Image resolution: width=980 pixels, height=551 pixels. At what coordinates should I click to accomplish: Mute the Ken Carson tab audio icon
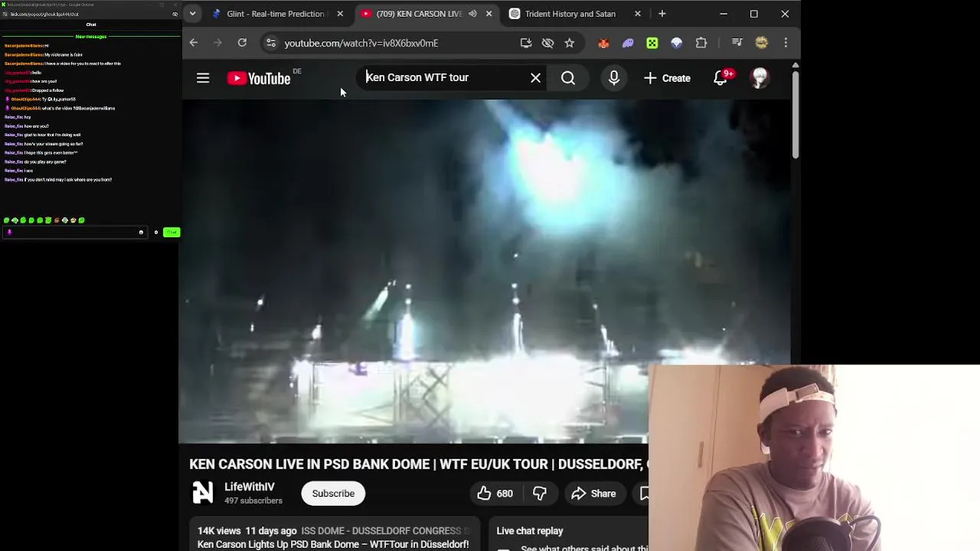click(x=472, y=14)
